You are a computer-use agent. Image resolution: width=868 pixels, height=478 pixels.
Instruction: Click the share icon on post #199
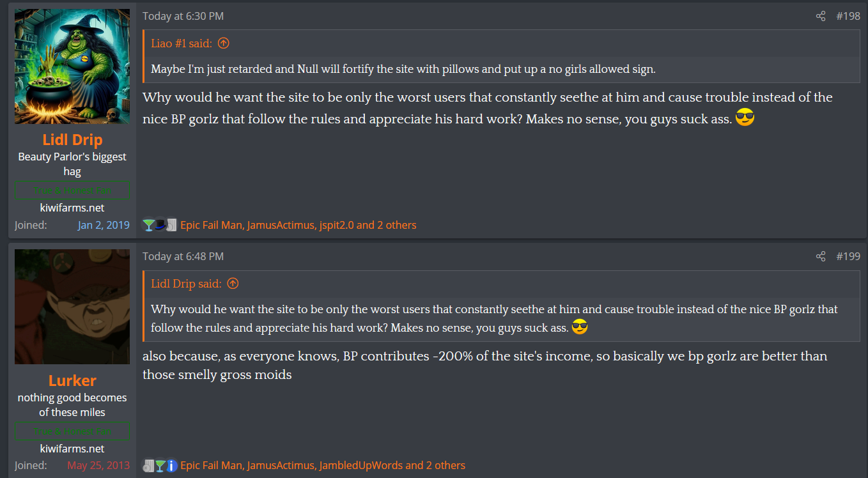coord(821,256)
